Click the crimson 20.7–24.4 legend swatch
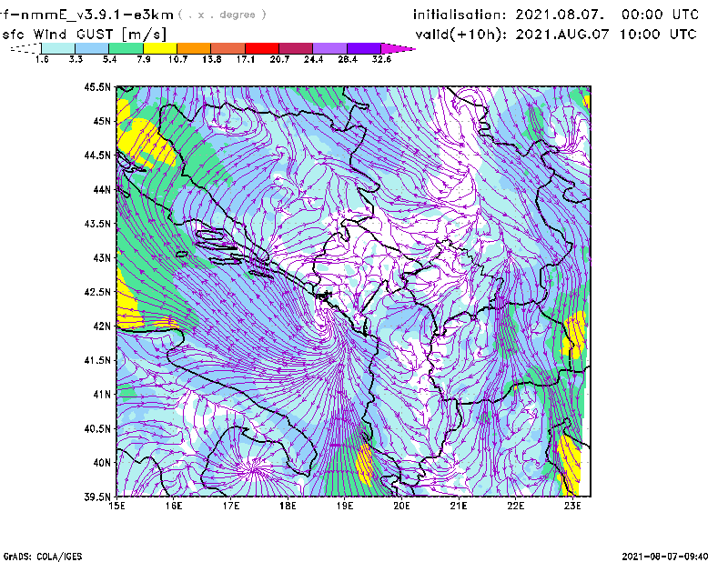This screenshot has height=562, width=728. 296,48
